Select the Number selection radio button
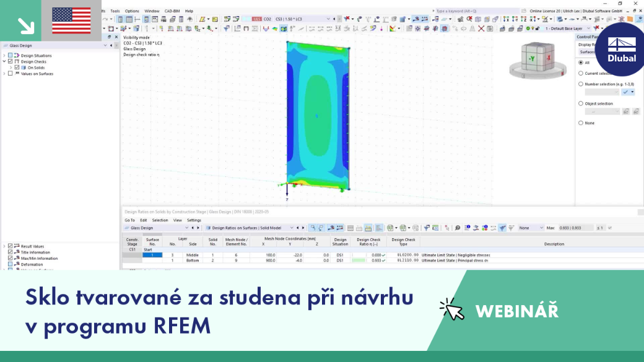This screenshot has width=644, height=362. click(x=581, y=84)
